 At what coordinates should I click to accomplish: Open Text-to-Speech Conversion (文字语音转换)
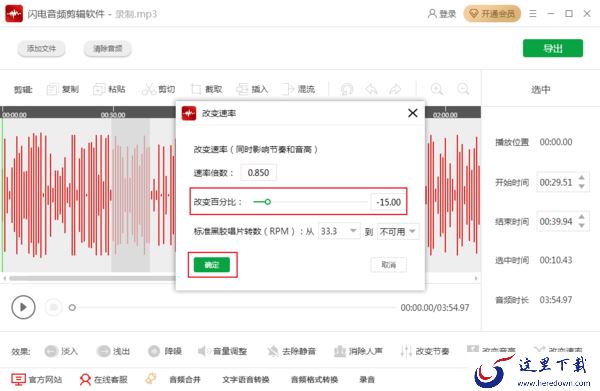pos(246,379)
